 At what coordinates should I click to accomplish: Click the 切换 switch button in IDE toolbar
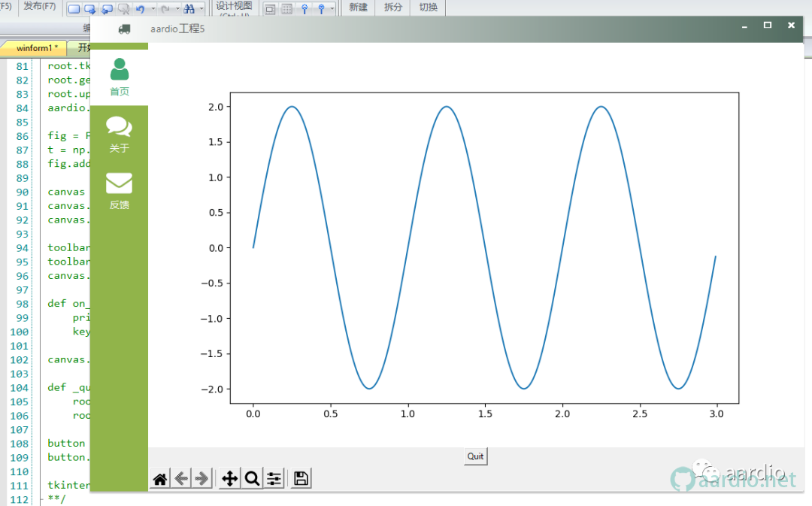pyautogui.click(x=429, y=8)
